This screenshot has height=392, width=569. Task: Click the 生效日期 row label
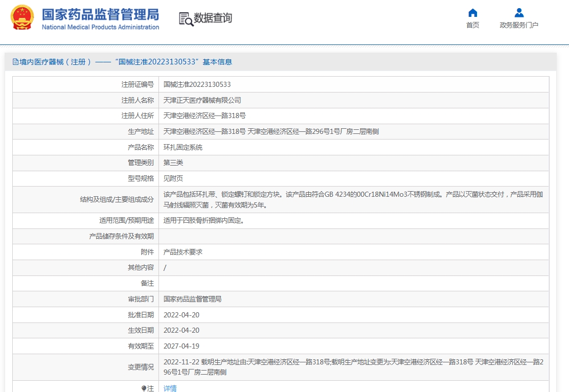coord(141,330)
